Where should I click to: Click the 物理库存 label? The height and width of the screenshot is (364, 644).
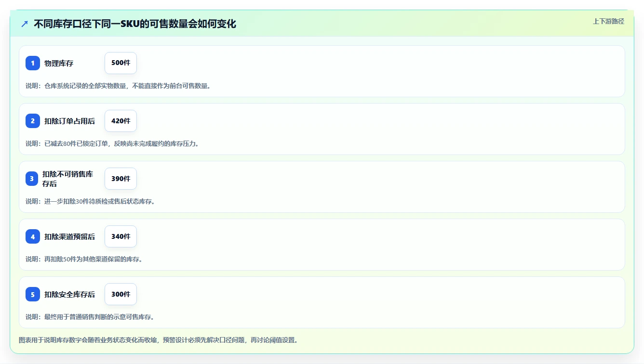pos(59,63)
